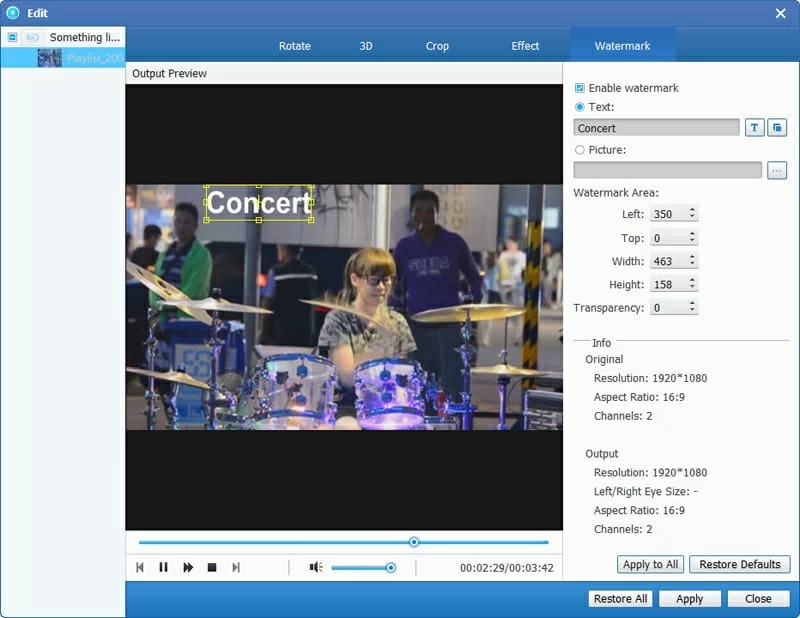Switch to the Crop tab
This screenshot has height=618, width=800.
[x=437, y=46]
